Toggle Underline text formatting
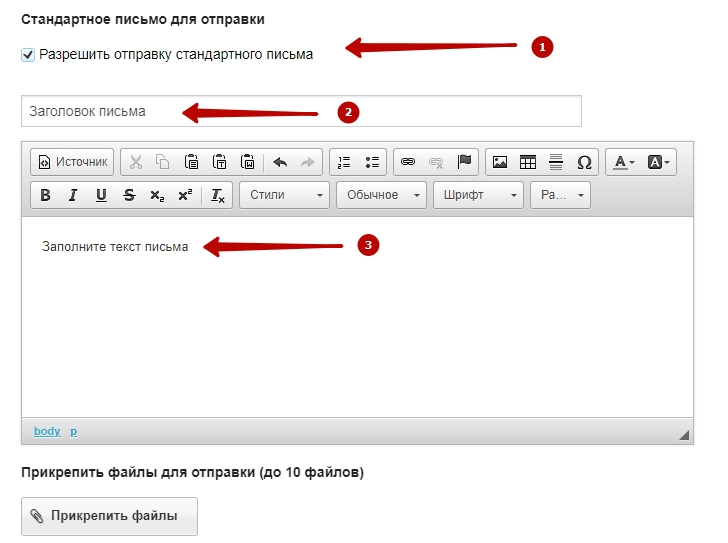Screen dimensions: 728x543 tap(101, 195)
